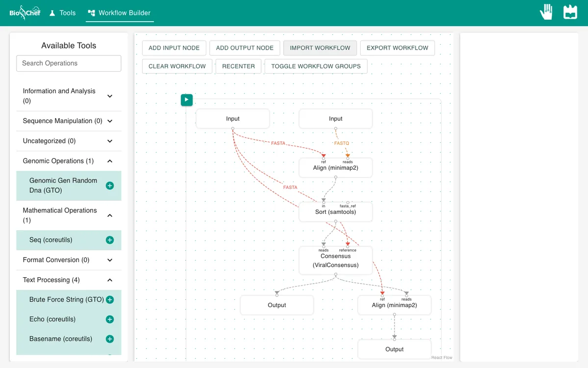Focus the Search Operations field

[69, 63]
